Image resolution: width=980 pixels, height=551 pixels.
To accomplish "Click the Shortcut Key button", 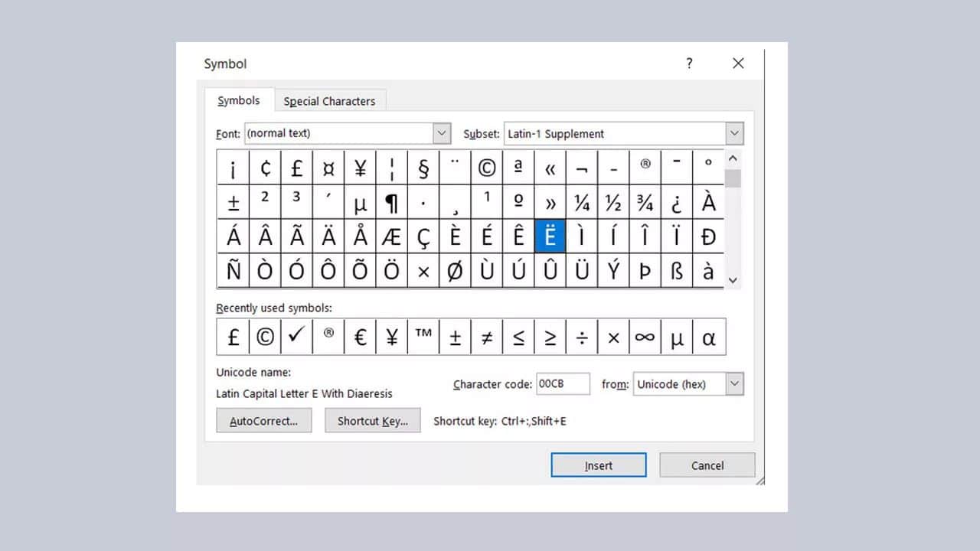I will tap(372, 420).
